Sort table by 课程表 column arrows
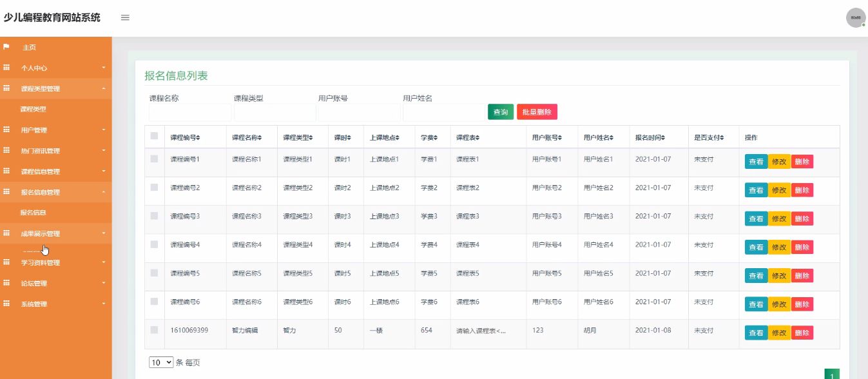 477,137
